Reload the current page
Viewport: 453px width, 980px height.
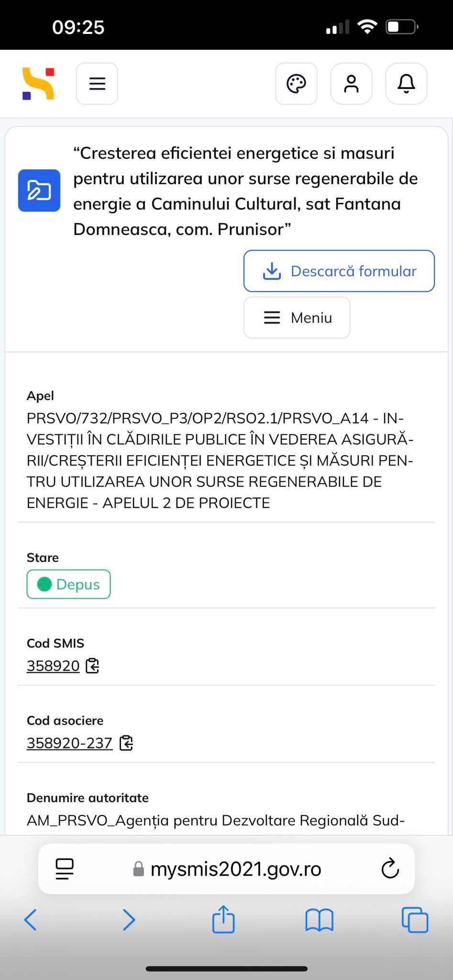pyautogui.click(x=390, y=869)
